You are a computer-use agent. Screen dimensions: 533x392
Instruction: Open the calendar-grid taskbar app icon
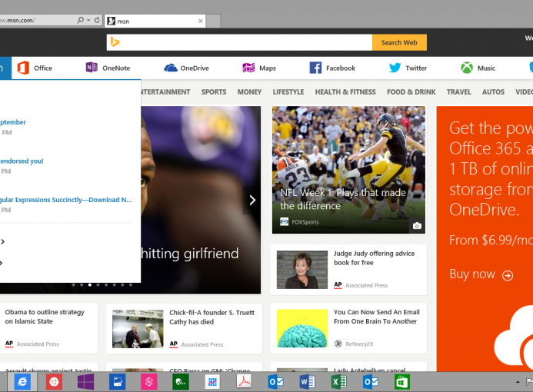coord(212,382)
